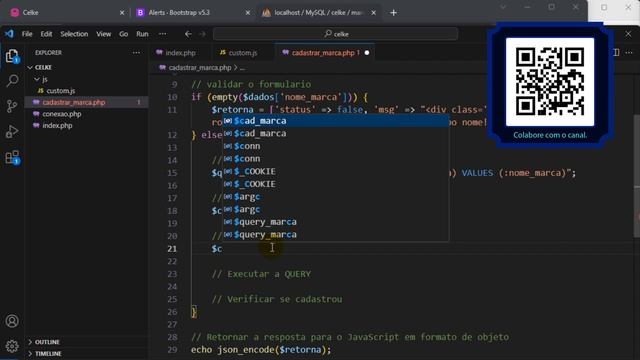
Task: Open the Accounts menu icon
Action: click(12, 321)
